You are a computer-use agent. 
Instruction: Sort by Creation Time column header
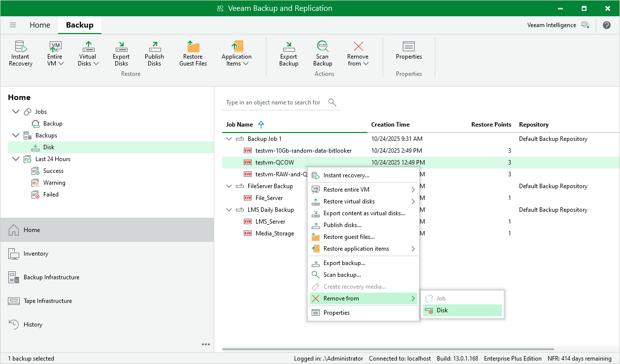click(391, 125)
